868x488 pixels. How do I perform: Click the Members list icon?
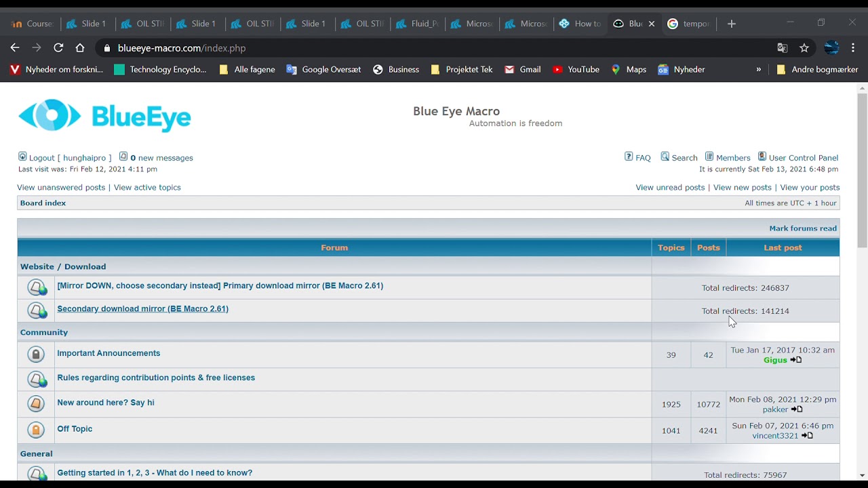709,157
